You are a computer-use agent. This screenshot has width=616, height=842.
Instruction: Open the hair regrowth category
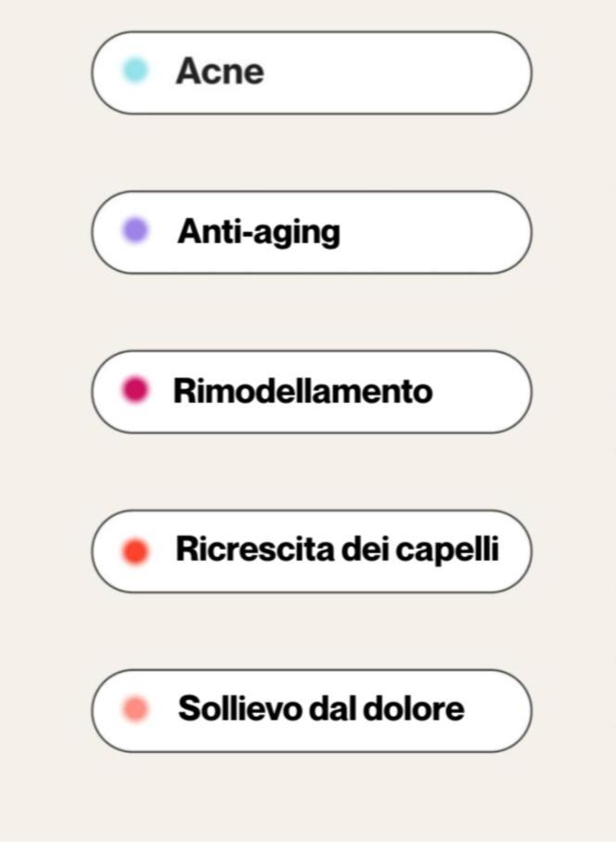[x=312, y=551]
